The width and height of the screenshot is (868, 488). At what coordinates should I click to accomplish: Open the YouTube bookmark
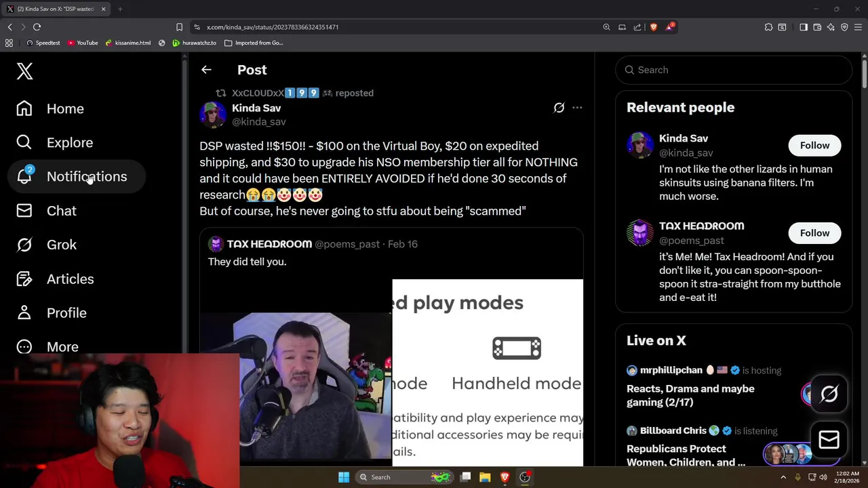(83, 43)
